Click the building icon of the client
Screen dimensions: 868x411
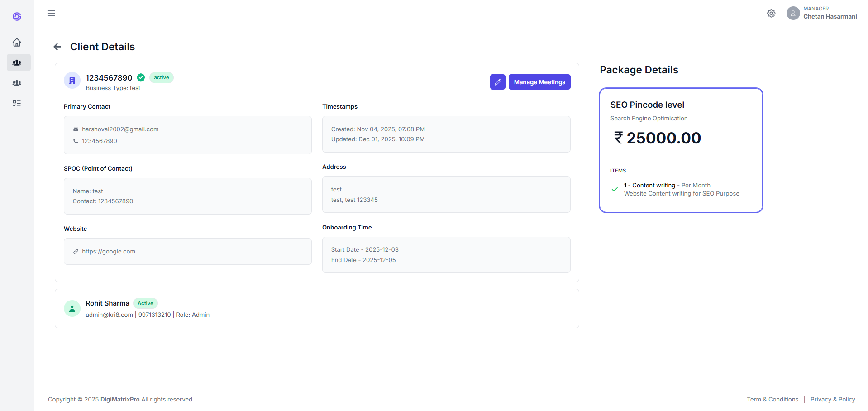click(72, 81)
